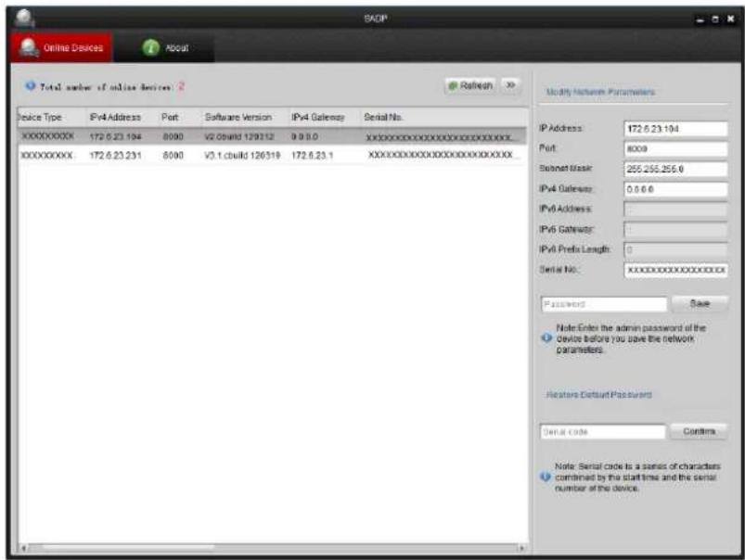Image resolution: width=745 pixels, height=560 pixels.
Task: Click the gateway 172.6.23.1 cell
Action: tap(312, 156)
